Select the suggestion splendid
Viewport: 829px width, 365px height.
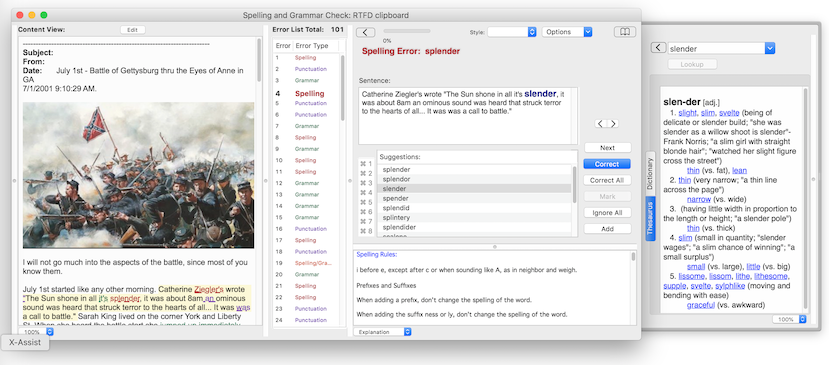(x=474, y=208)
